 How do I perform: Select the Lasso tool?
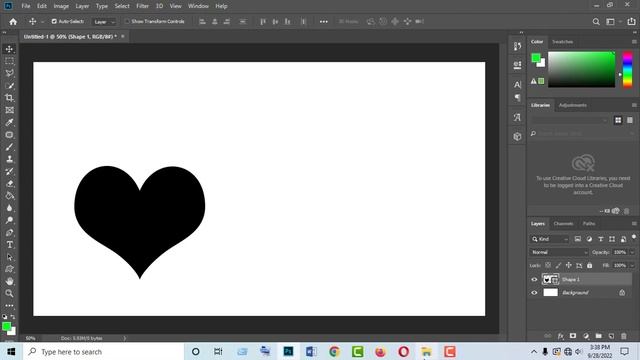point(9,73)
